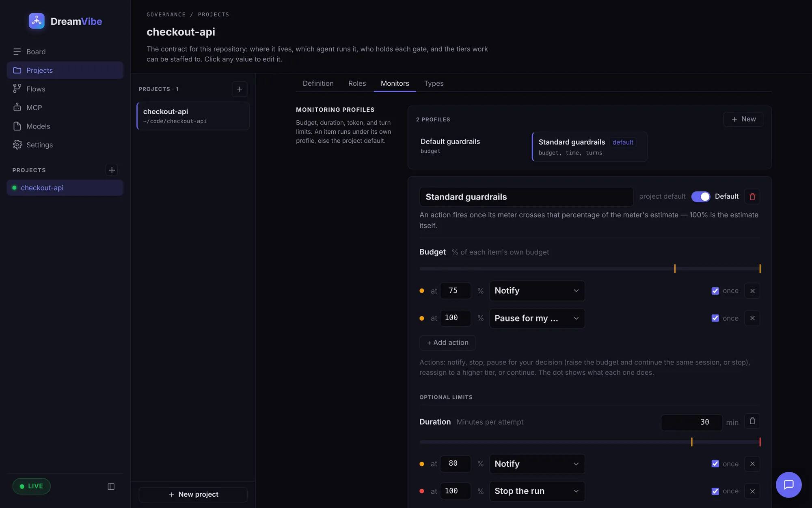This screenshot has height=508, width=812.
Task: Uncheck once for Budget 75% action
Action: pyautogui.click(x=715, y=291)
